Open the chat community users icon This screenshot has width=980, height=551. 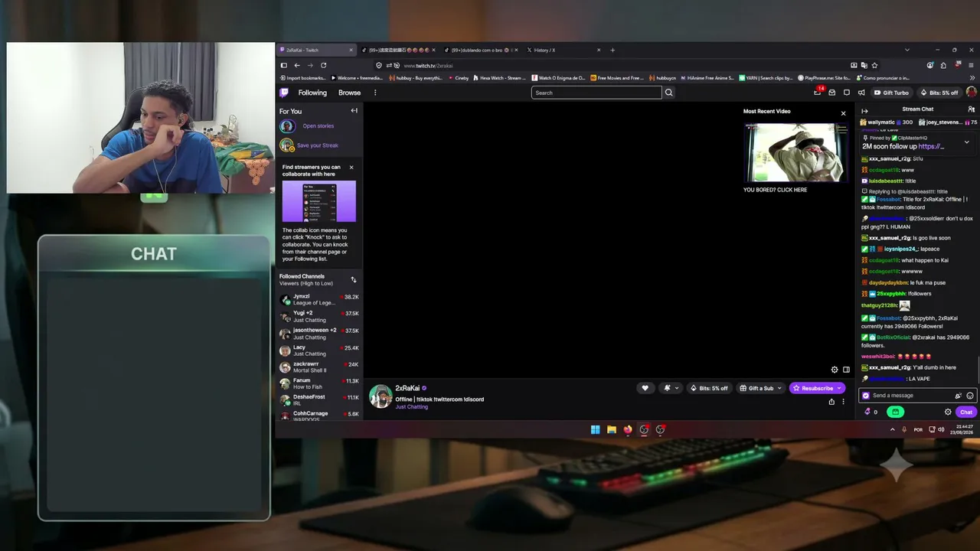click(x=971, y=109)
